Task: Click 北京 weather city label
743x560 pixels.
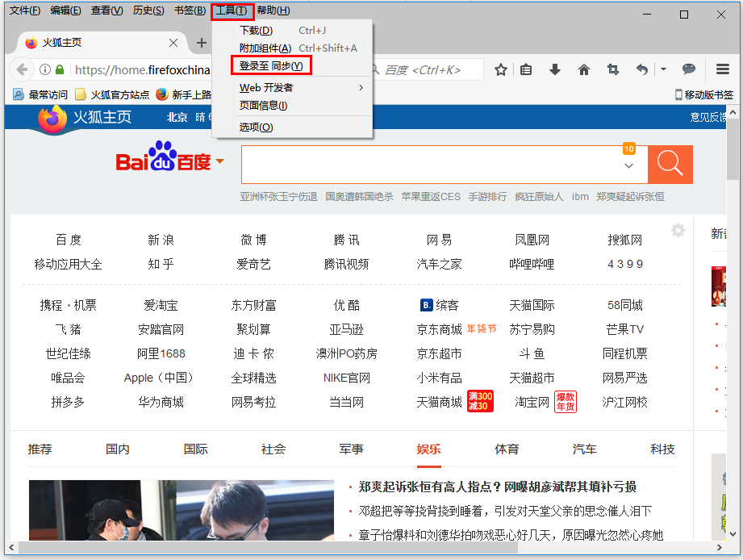Action: (x=177, y=118)
